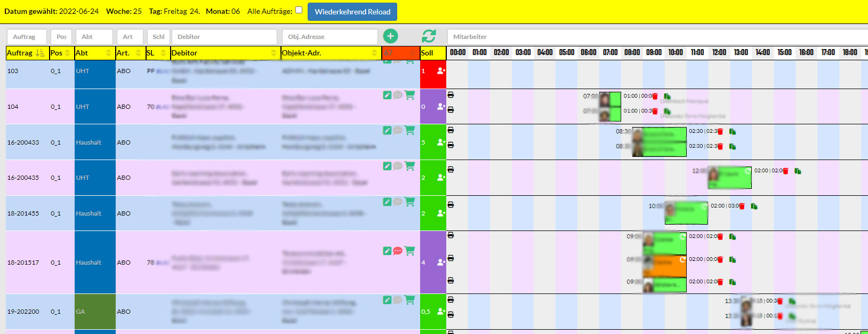Click the add-employee icon in row 103

point(440,71)
